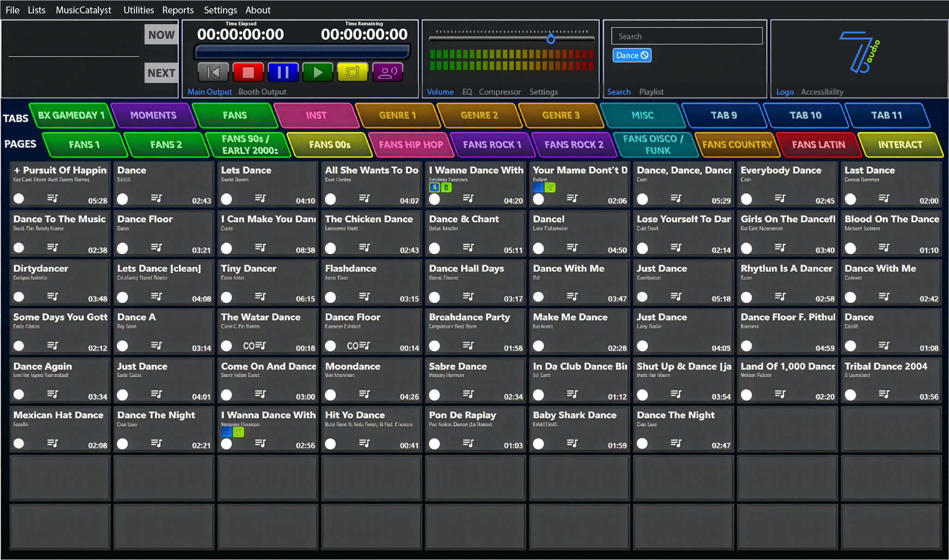Switch to the MOMENTS tab
The width and height of the screenshot is (949, 560).
click(153, 115)
